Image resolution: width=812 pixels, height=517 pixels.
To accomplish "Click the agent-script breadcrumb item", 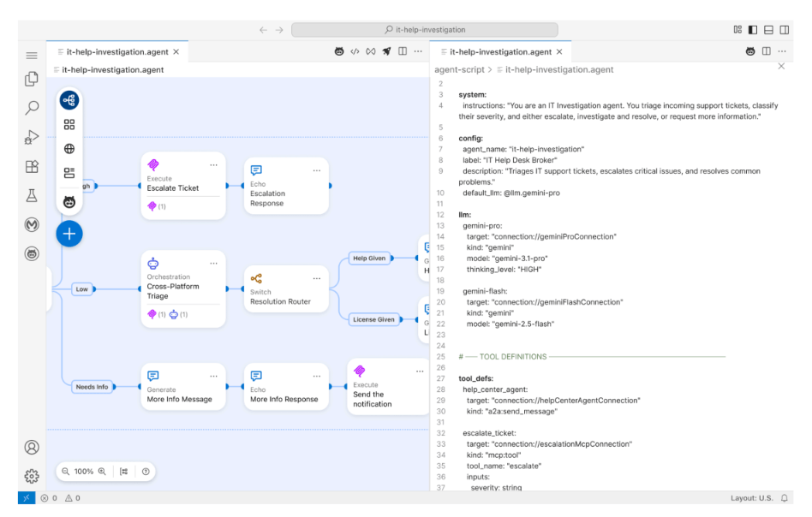I will (x=459, y=69).
